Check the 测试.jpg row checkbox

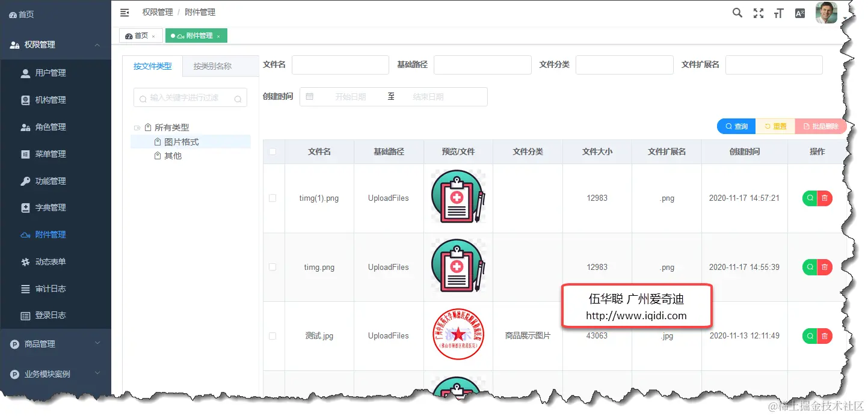(272, 335)
